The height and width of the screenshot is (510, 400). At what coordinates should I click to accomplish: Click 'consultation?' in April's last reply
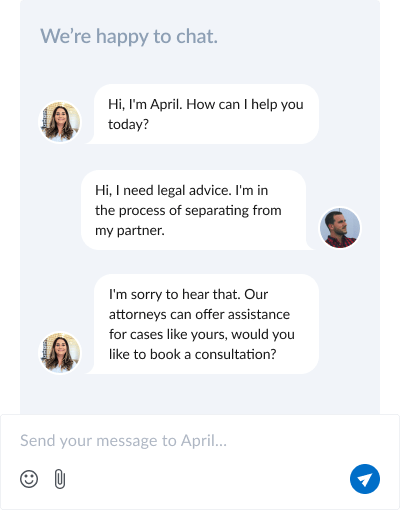(235, 354)
